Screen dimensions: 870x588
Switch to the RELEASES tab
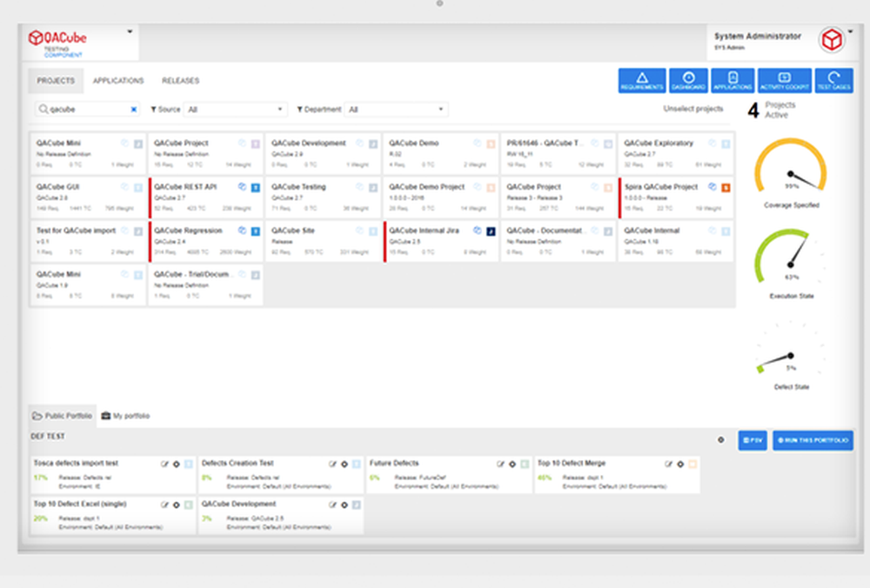coord(180,80)
